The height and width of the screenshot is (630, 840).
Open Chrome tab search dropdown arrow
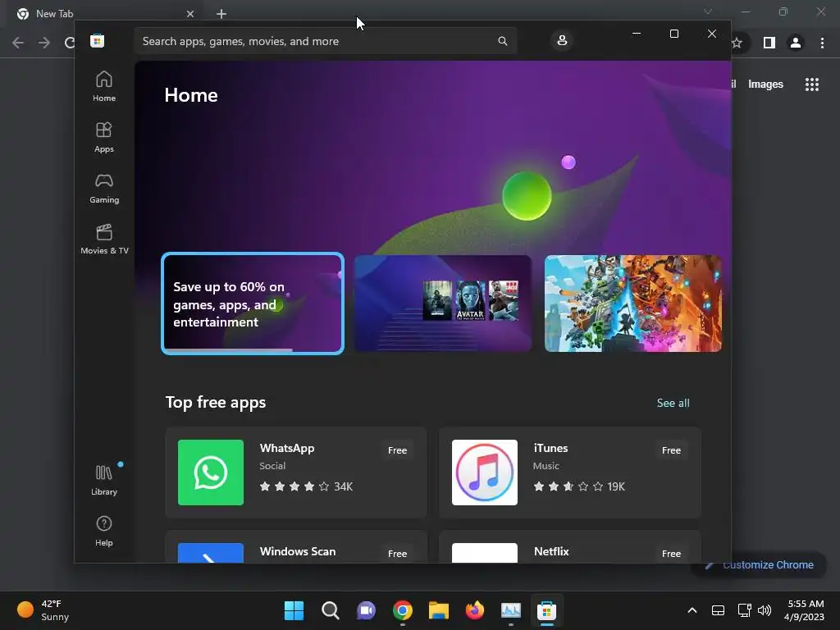(708, 11)
